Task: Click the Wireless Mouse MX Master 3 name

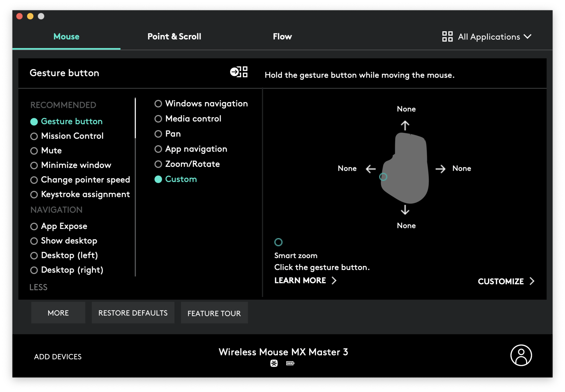Action: (x=283, y=352)
